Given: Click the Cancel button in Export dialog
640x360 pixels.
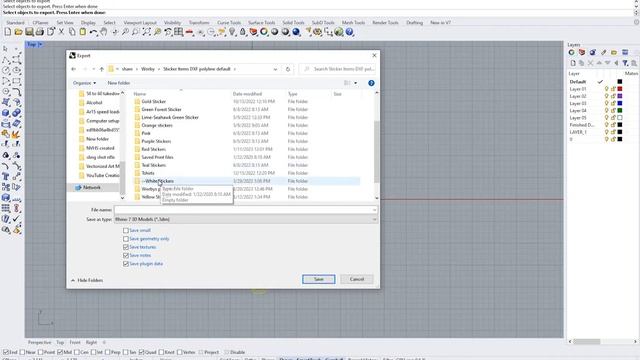Looking at the screenshot, I should coord(357,279).
